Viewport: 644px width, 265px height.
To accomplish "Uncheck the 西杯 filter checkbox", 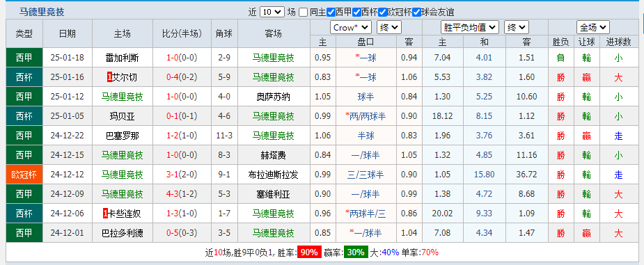I will [x=356, y=13].
